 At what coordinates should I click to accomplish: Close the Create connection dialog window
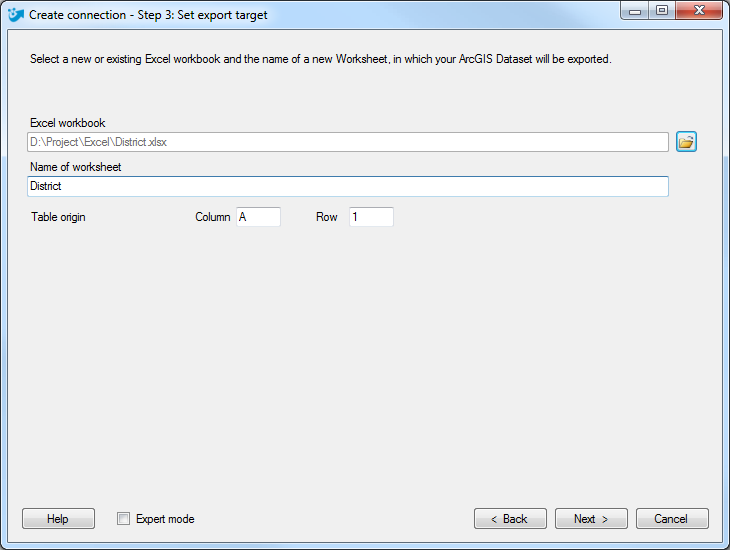[x=699, y=11]
